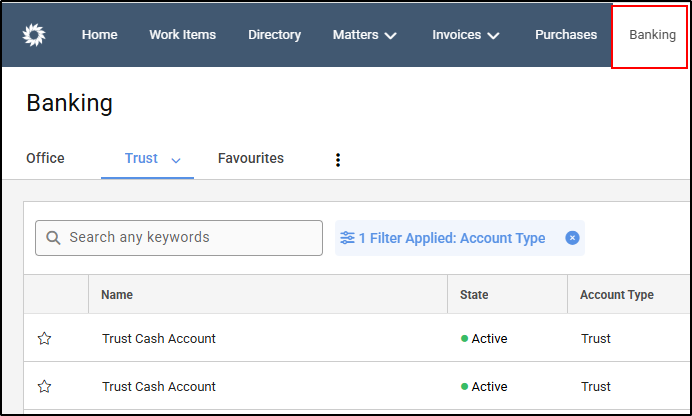Open the Purchases section
Screen dimensions: 692x416
tap(566, 35)
